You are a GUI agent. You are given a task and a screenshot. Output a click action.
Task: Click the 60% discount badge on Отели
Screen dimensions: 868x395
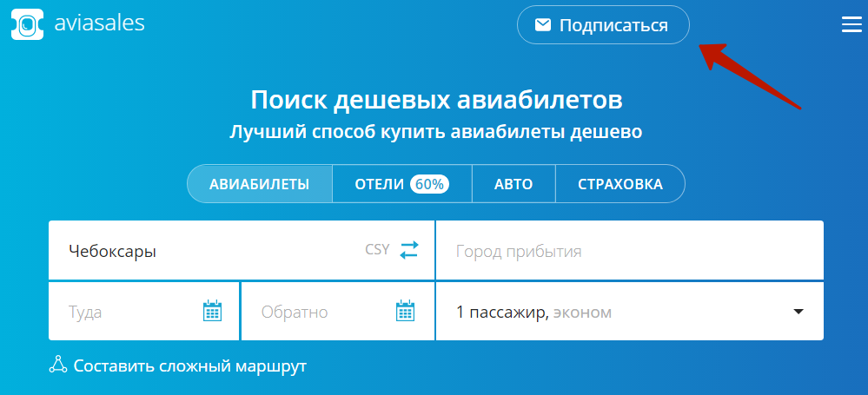[429, 184]
